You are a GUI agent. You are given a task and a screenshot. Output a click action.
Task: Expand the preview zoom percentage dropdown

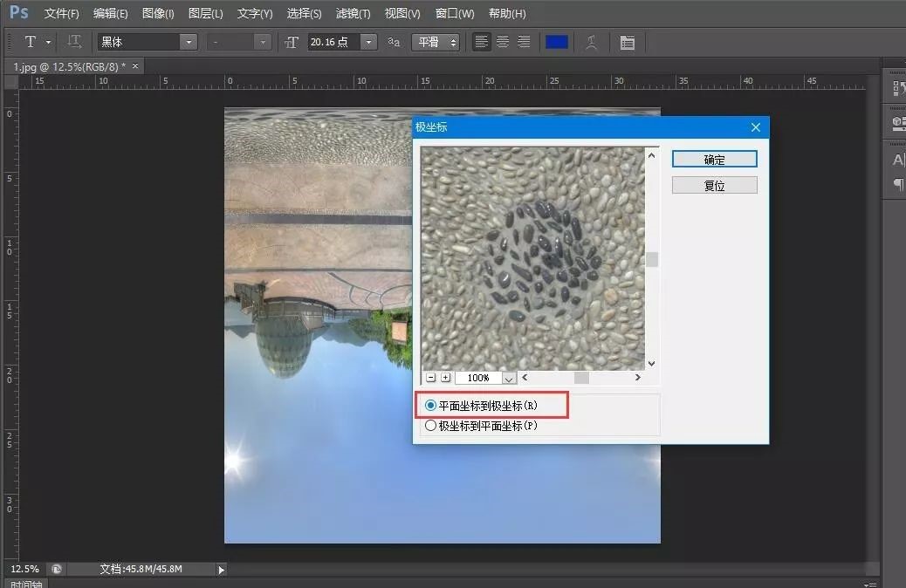[x=510, y=379]
